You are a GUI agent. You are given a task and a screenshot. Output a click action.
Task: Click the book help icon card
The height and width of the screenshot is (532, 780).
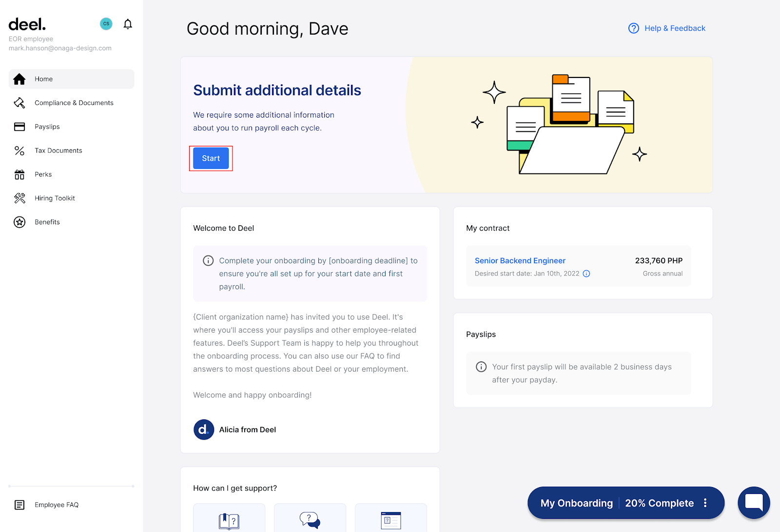click(229, 519)
